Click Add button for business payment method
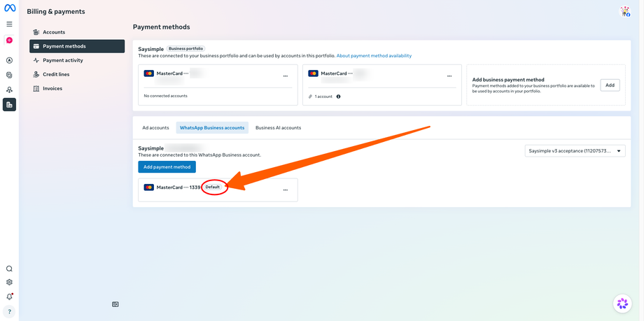 point(610,85)
